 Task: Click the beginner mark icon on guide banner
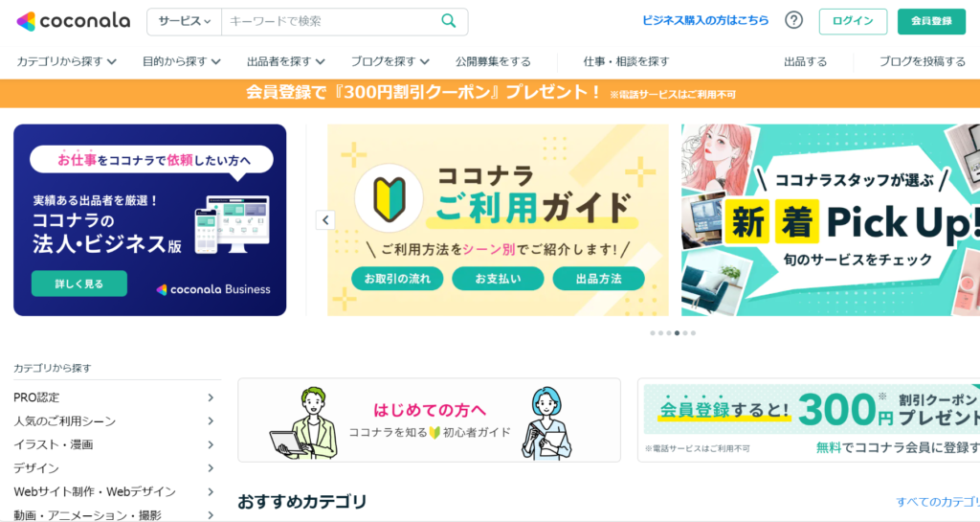tap(389, 199)
